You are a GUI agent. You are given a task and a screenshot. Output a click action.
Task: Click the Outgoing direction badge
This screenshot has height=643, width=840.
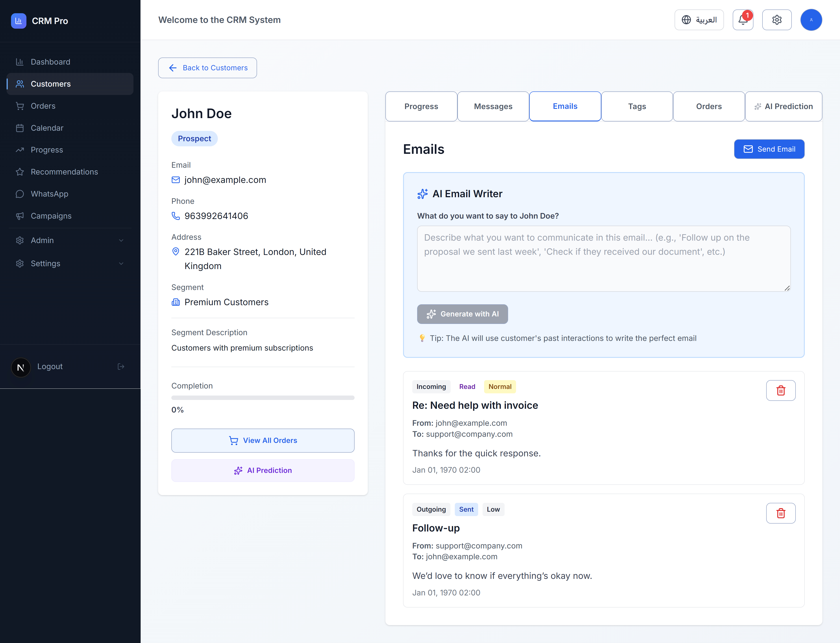(431, 509)
